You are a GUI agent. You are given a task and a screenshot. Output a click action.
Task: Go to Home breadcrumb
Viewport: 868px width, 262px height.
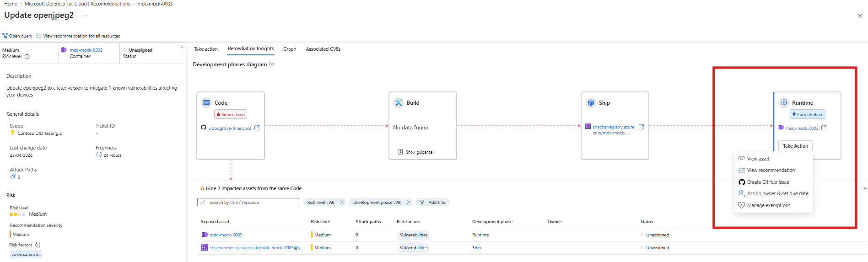click(11, 4)
